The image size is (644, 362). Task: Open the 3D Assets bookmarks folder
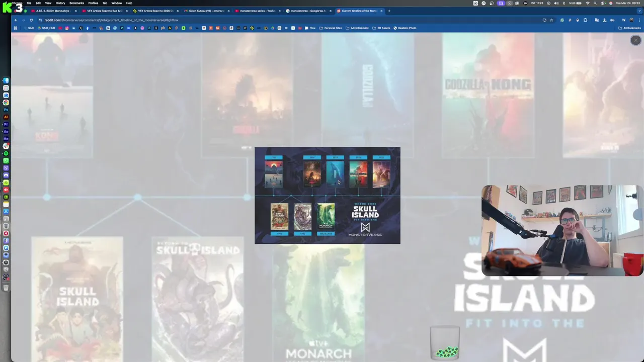[x=381, y=28]
